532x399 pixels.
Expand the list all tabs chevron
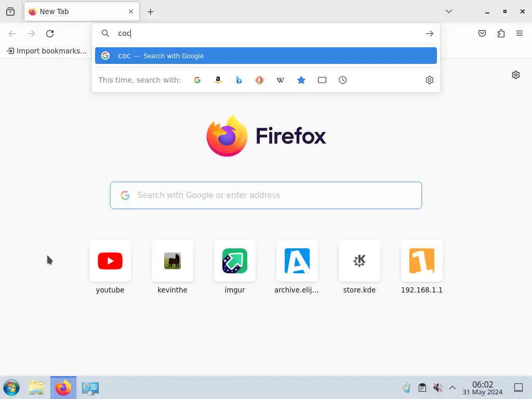(x=448, y=11)
